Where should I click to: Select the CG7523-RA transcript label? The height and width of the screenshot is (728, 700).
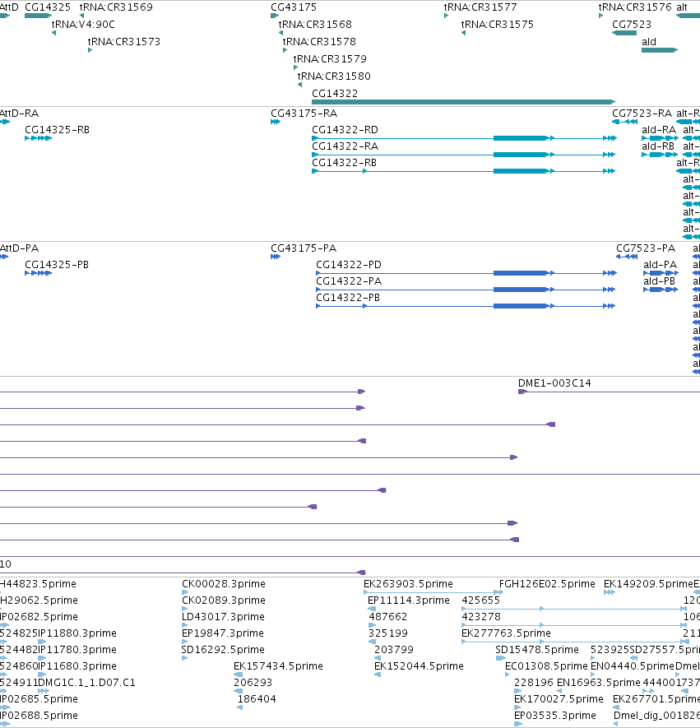click(642, 114)
